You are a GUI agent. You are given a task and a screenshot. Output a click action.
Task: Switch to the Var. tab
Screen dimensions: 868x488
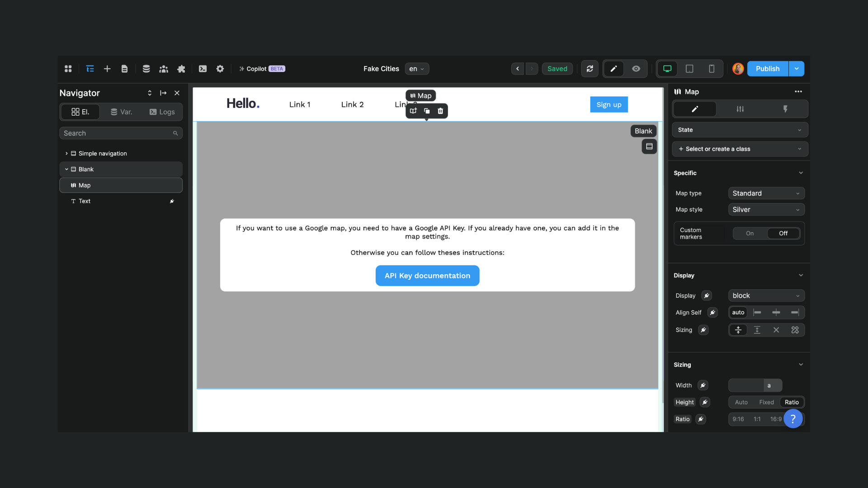click(122, 112)
